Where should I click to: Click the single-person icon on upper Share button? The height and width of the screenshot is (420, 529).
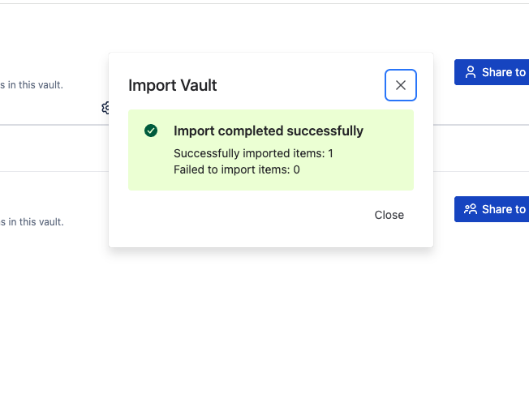tap(471, 72)
